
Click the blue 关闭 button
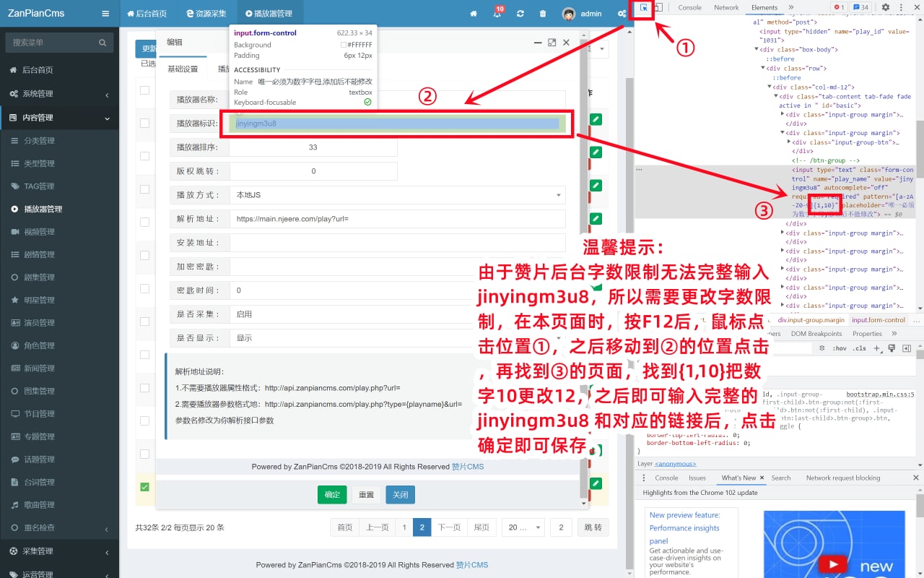[400, 495]
